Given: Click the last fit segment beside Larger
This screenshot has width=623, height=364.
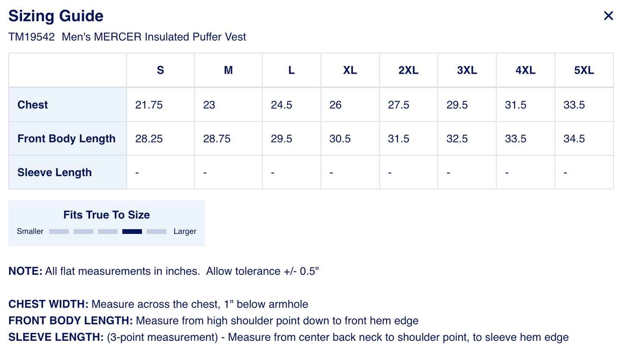Looking at the screenshot, I should [x=157, y=232].
